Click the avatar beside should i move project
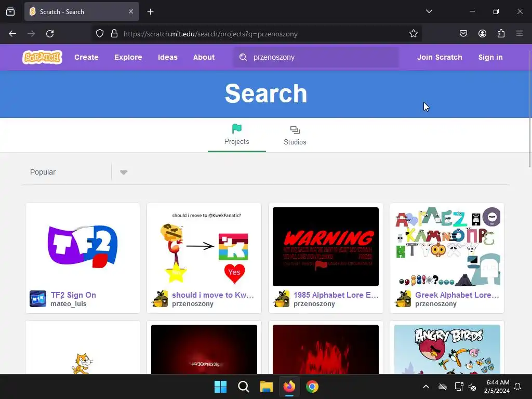This screenshot has height=399, width=532. coord(159,299)
